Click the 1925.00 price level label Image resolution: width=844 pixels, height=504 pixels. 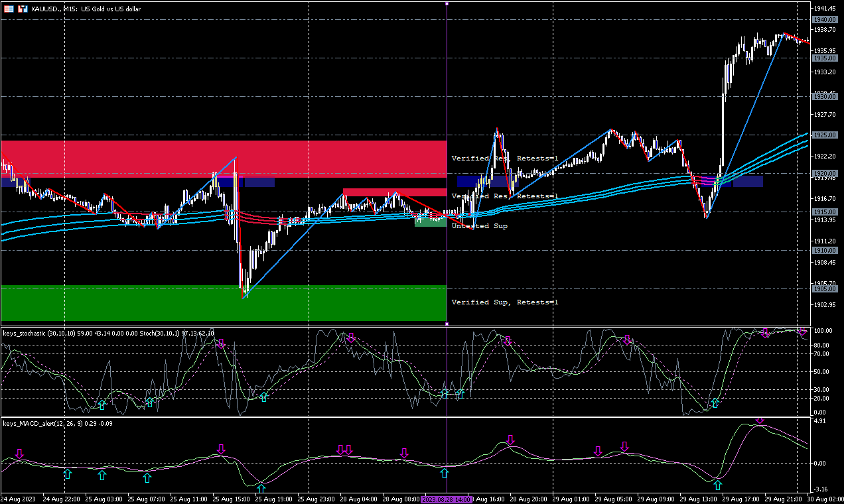[825, 135]
